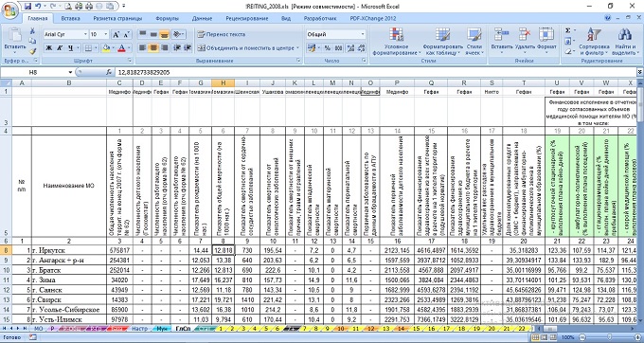This screenshot has width=644, height=343.
Task: Toggle Перенос текста wrap text
Action: pos(222,34)
